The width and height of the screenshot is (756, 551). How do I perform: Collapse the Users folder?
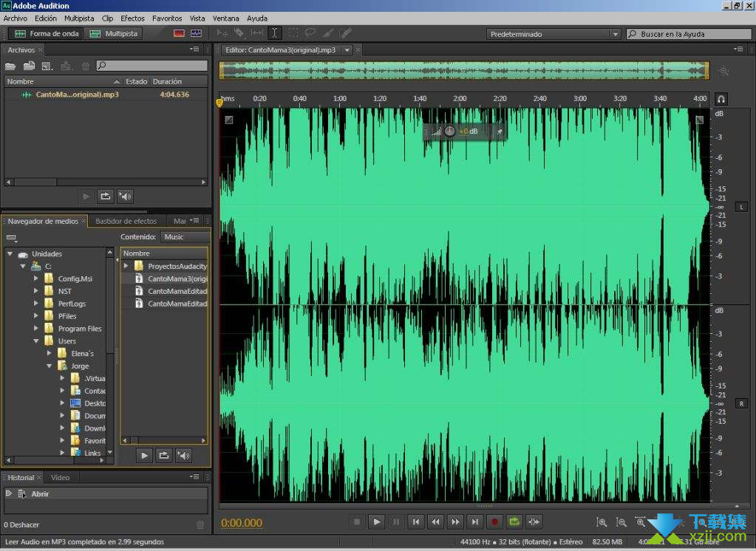point(35,340)
